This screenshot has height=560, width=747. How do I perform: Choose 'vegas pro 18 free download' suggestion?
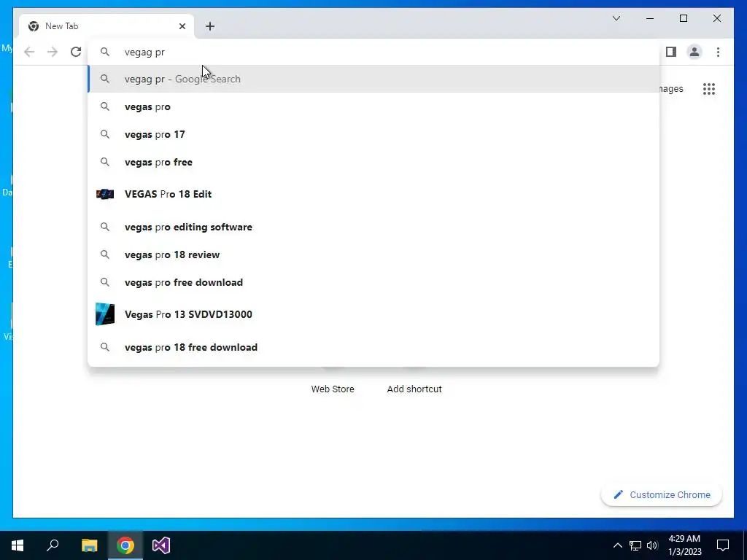pos(373,347)
